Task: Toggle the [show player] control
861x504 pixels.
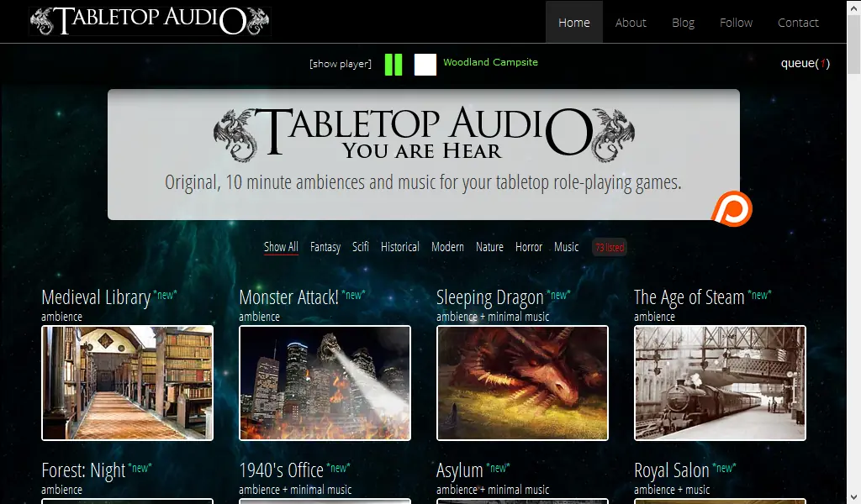Action: coord(341,64)
